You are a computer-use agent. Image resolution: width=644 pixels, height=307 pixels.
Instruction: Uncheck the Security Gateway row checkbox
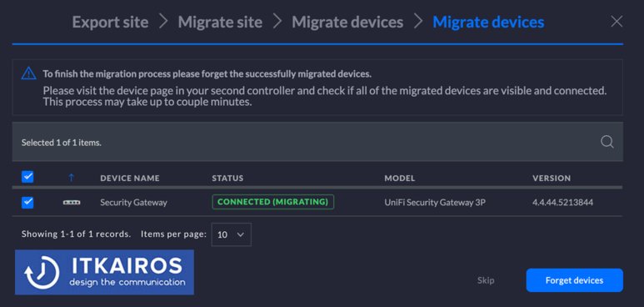coord(27,203)
